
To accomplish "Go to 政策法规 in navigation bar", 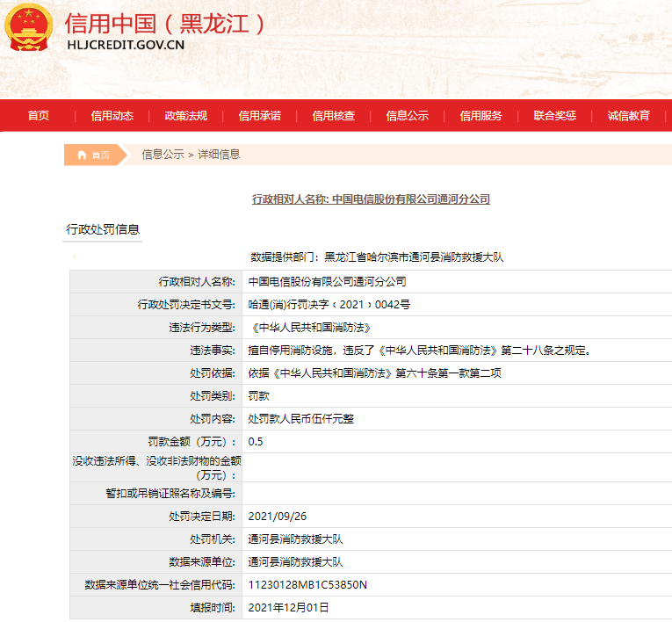I will click(185, 116).
